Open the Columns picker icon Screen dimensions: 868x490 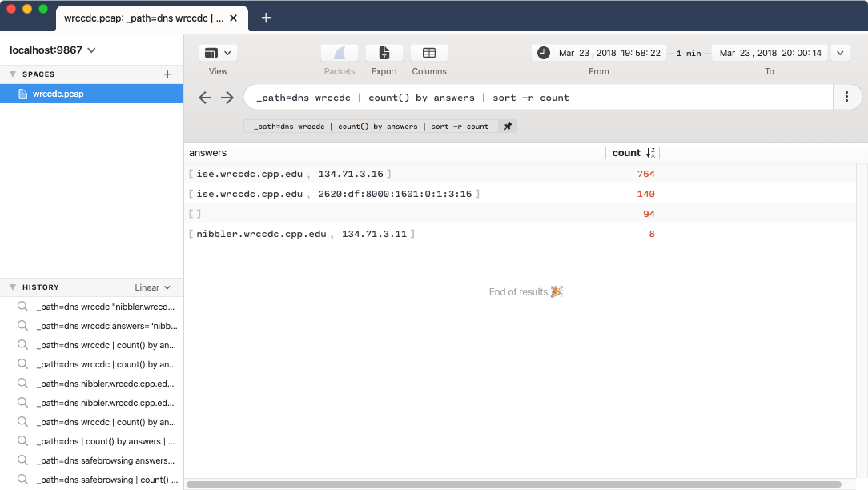(x=428, y=51)
